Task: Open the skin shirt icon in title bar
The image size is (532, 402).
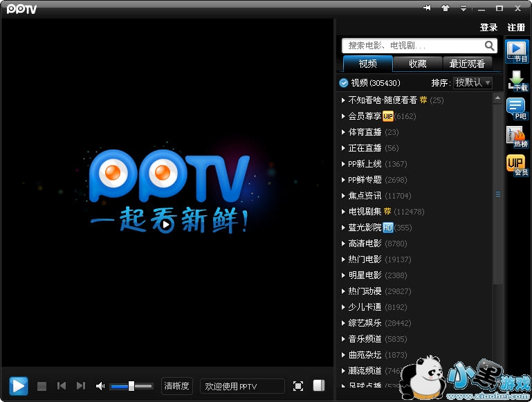Action: pos(445,8)
